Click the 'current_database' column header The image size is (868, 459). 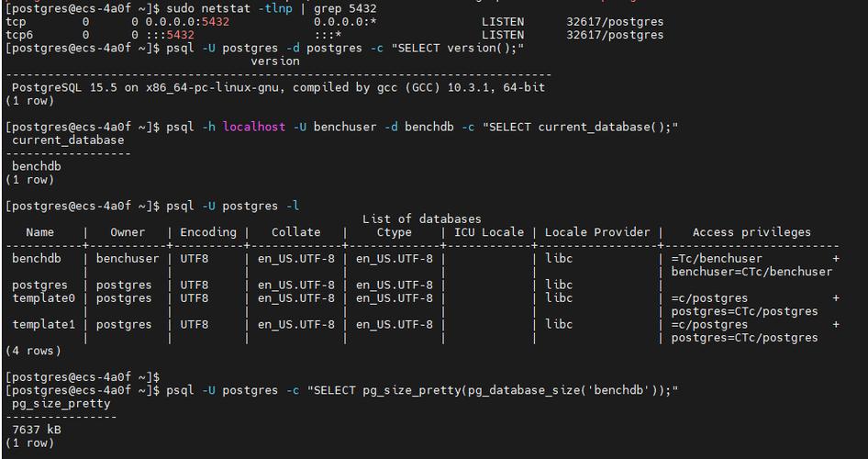point(68,140)
